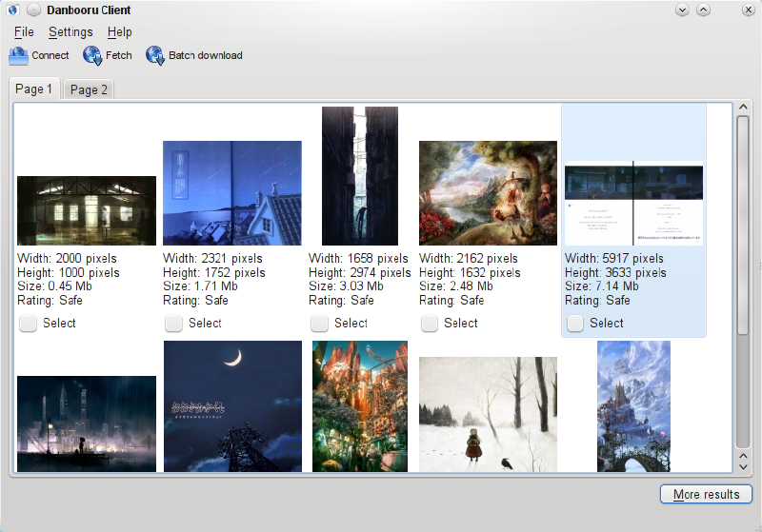Click the 'Size: 7.14 Mb' text
The height and width of the screenshot is (532, 762).
click(x=602, y=286)
